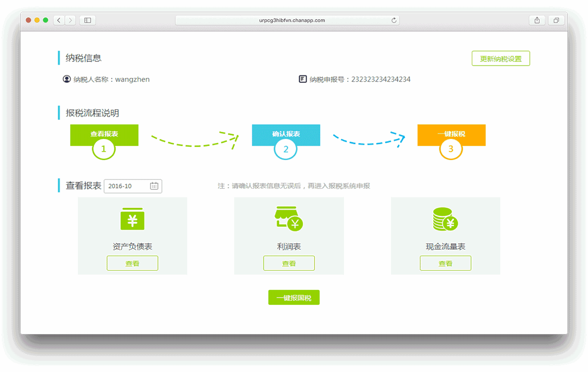Image resolution: width=588 pixels, height=372 pixels.
Task: Toggle the Safari sidebar
Action: coord(88,20)
